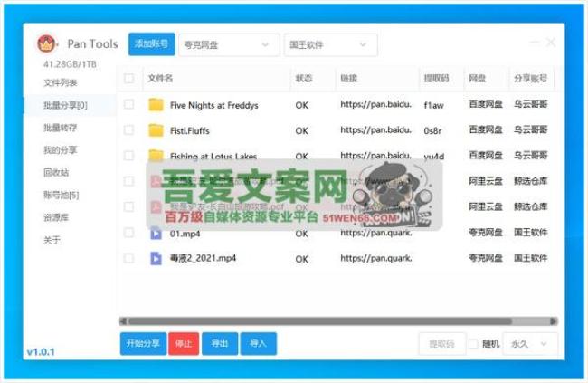
Task: Click the 导入 import button
Action: coord(259,343)
